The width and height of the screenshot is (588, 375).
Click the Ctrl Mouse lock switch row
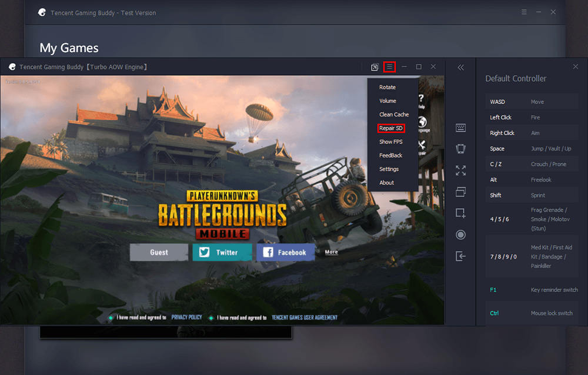[532, 313]
